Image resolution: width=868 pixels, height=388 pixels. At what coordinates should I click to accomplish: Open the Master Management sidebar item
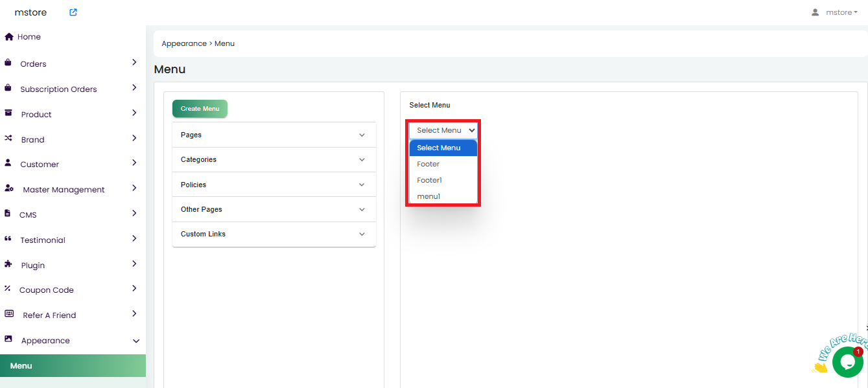64,190
